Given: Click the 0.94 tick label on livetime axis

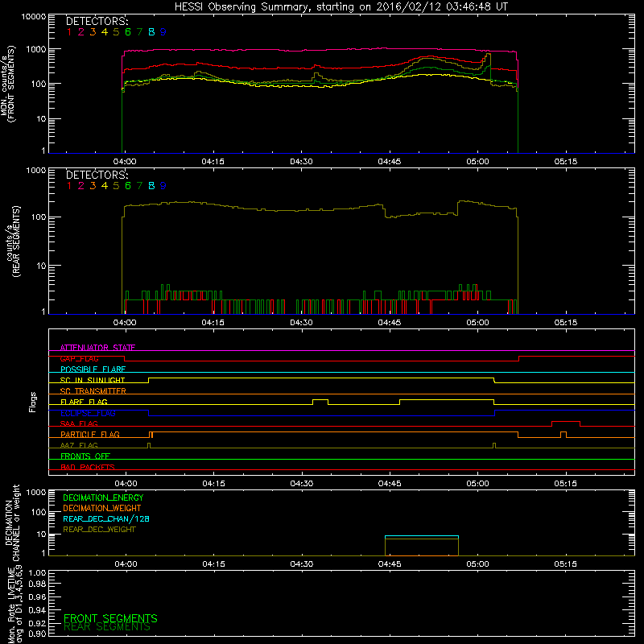Looking at the screenshot, I should click(x=37, y=610).
